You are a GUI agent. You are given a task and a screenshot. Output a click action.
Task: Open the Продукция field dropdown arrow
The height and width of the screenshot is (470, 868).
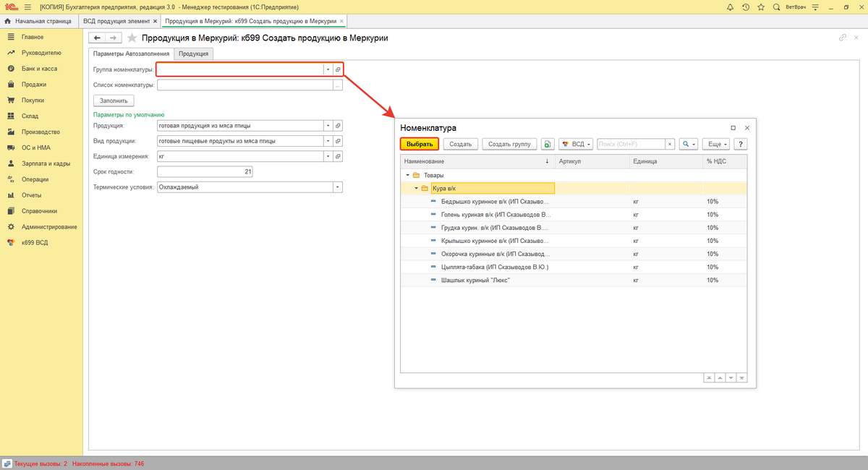[x=328, y=125]
